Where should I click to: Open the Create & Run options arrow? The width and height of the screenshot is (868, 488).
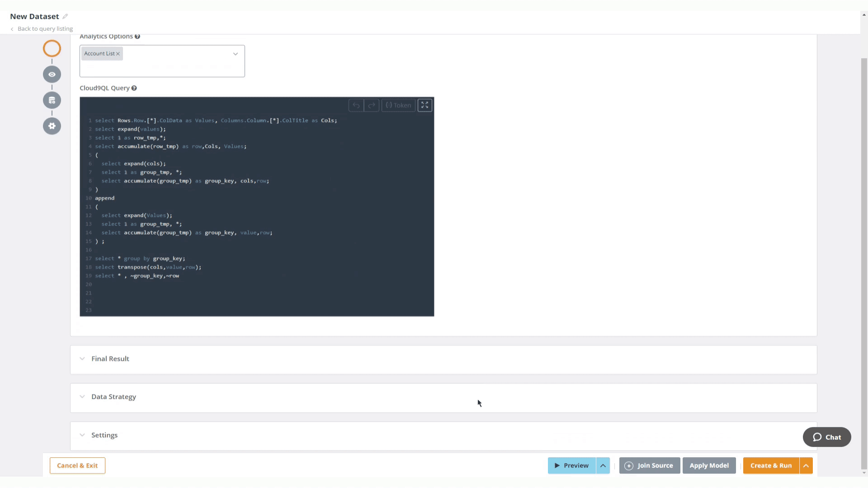806,465
